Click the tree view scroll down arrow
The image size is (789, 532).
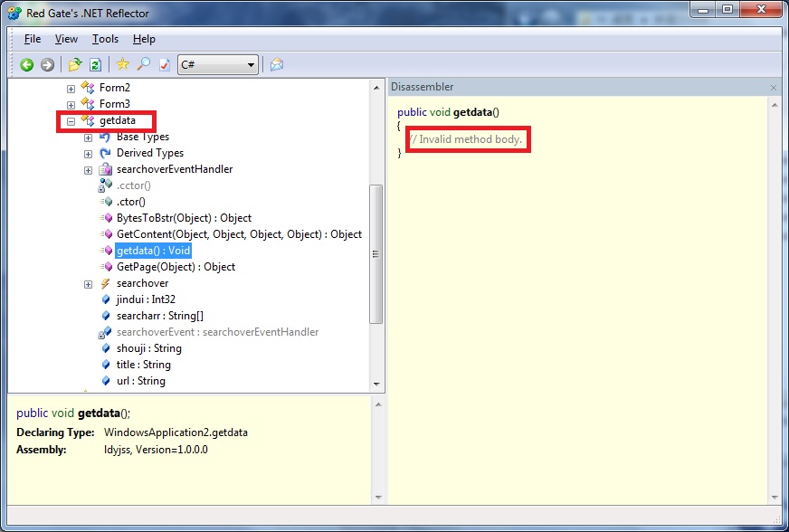point(376,384)
